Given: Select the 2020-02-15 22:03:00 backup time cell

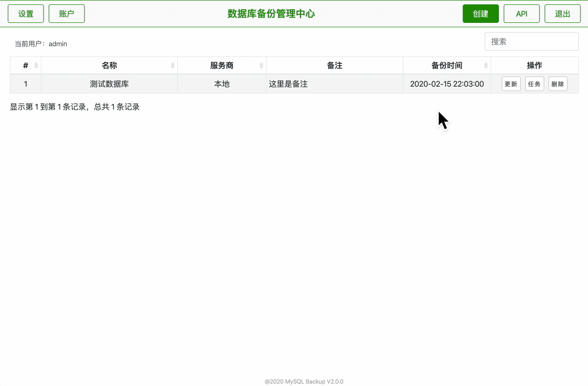Looking at the screenshot, I should (447, 84).
